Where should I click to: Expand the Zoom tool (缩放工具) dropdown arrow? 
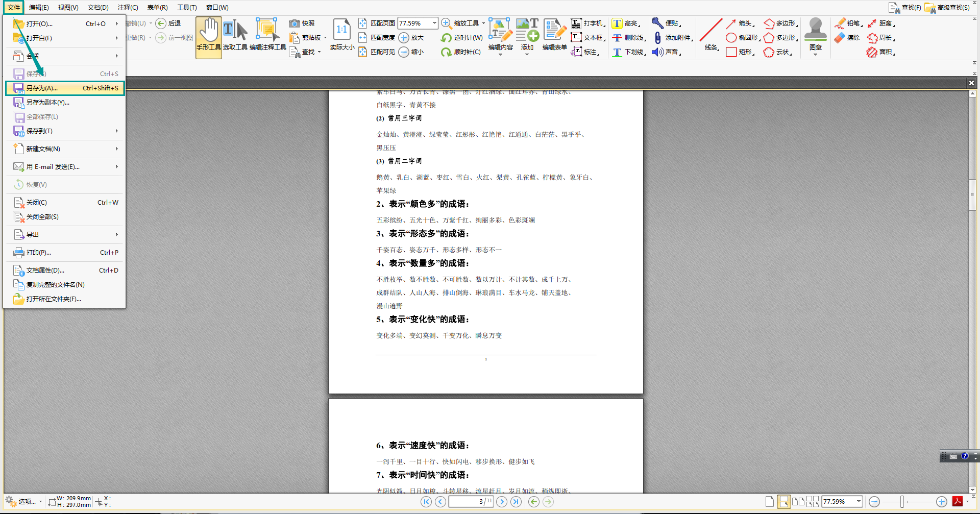(x=483, y=23)
